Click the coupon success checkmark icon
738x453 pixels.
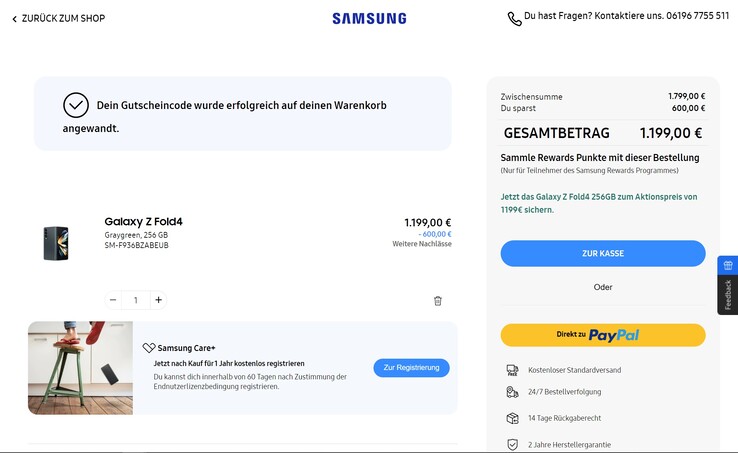(x=76, y=105)
